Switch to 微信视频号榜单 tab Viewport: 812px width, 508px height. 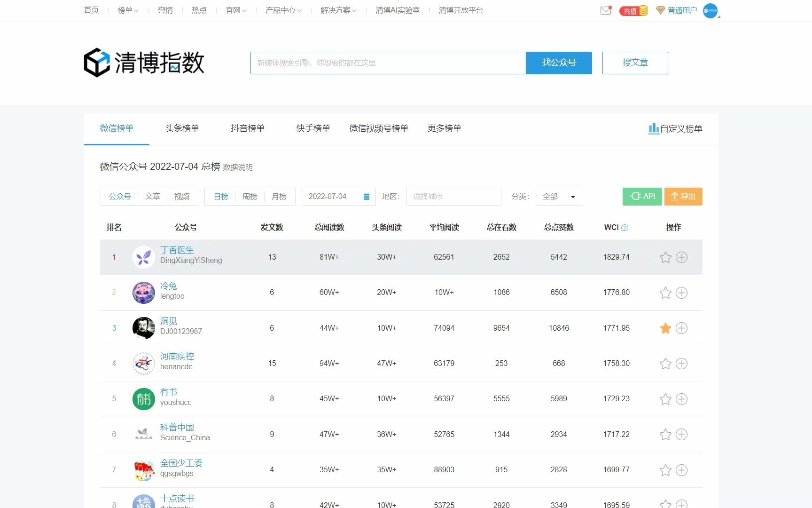click(x=379, y=128)
